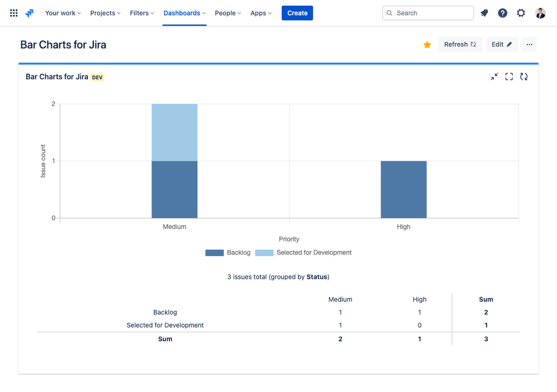Image resolution: width=557 pixels, height=392 pixels.
Task: Click the dashboard Edit button
Action: pyautogui.click(x=502, y=45)
